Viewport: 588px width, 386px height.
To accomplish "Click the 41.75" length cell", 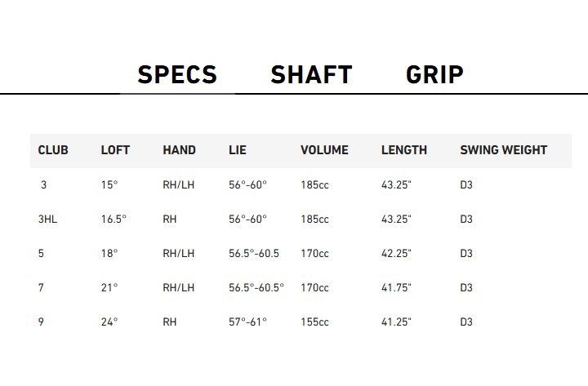I will (x=396, y=288).
